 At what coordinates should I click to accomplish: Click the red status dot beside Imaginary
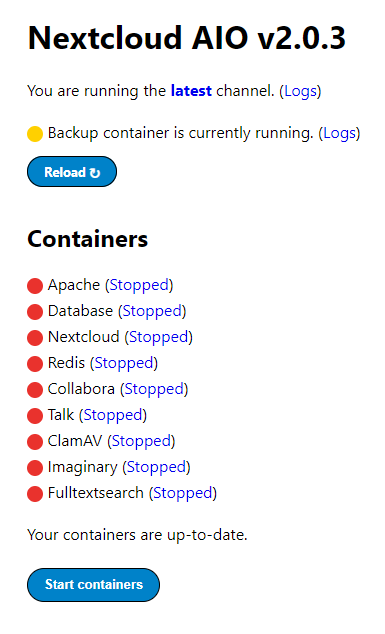tap(35, 468)
